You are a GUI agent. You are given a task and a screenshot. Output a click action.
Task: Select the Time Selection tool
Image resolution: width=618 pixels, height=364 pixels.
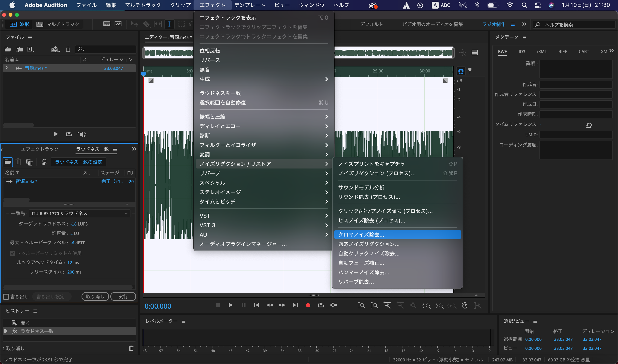point(169,24)
